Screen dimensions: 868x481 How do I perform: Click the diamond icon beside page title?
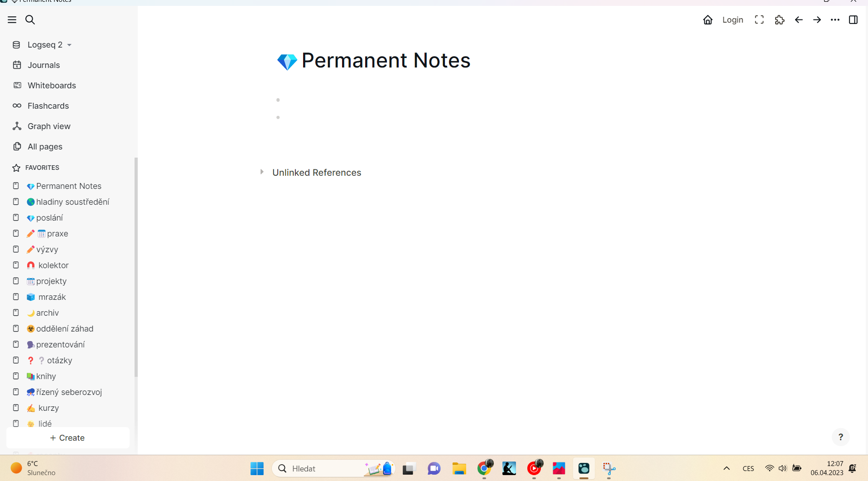pyautogui.click(x=287, y=61)
